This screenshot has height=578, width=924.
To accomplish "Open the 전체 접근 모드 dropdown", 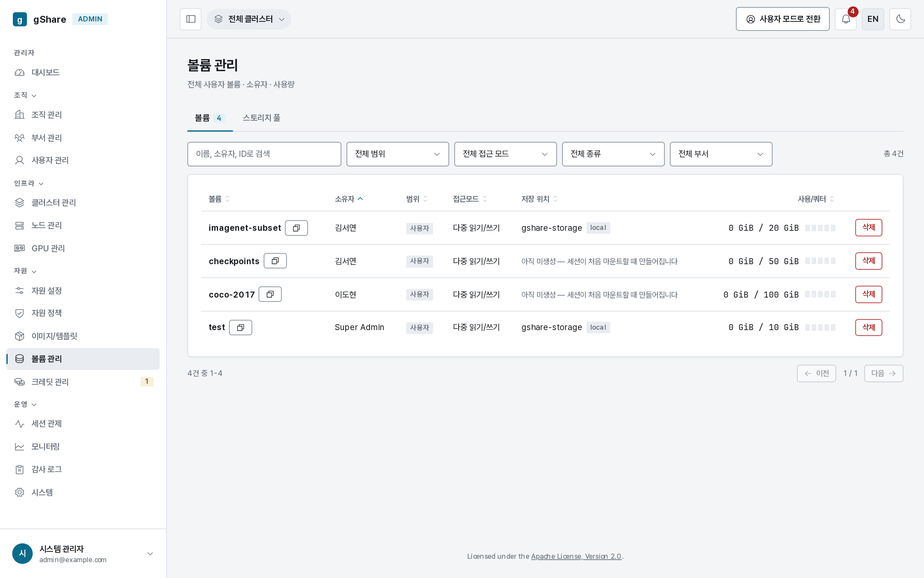I will pyautogui.click(x=505, y=154).
